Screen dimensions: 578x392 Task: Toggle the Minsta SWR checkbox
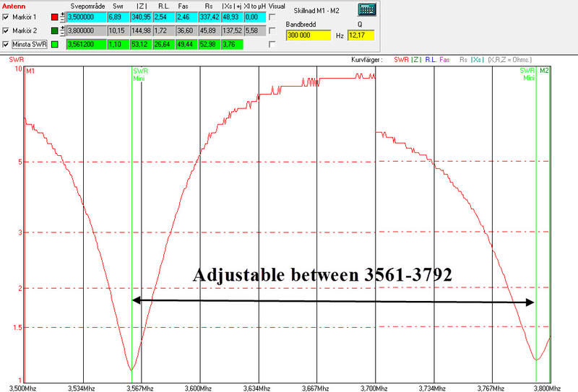pos(6,44)
